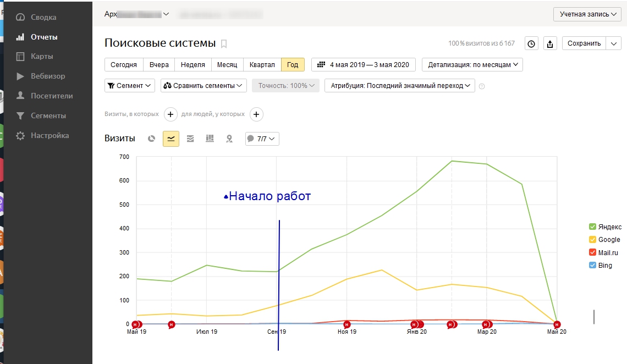Click the clock history icon button

531,43
